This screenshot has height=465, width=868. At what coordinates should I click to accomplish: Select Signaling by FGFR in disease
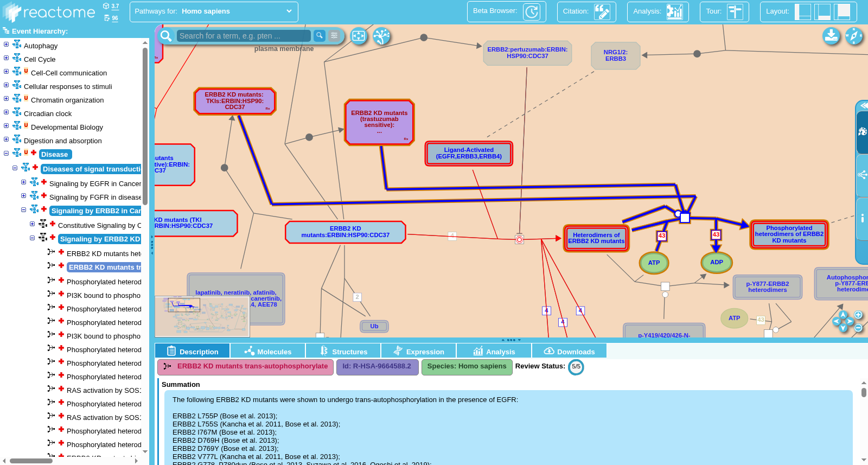click(x=95, y=197)
